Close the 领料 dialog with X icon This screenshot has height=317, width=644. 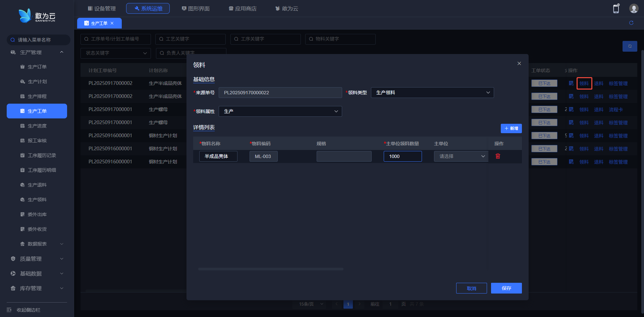click(519, 64)
